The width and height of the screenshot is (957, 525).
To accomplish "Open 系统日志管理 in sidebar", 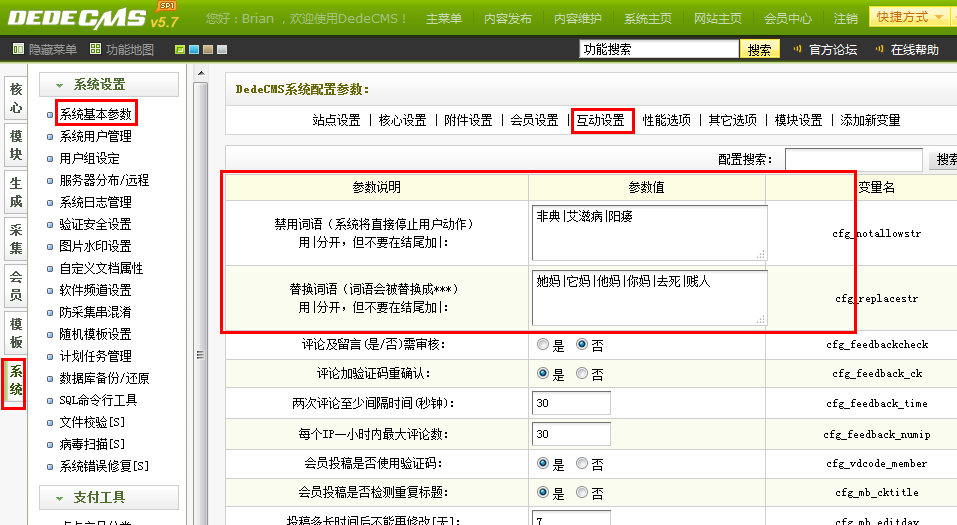I will coord(95,202).
